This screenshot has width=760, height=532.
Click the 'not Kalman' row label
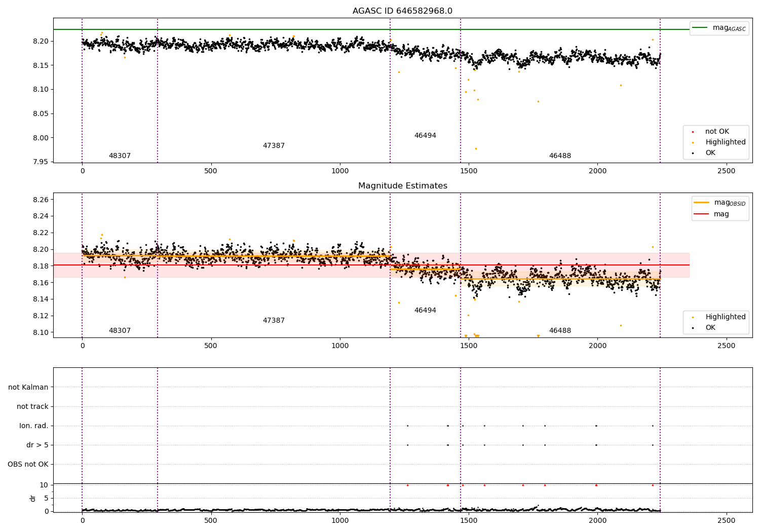point(28,388)
